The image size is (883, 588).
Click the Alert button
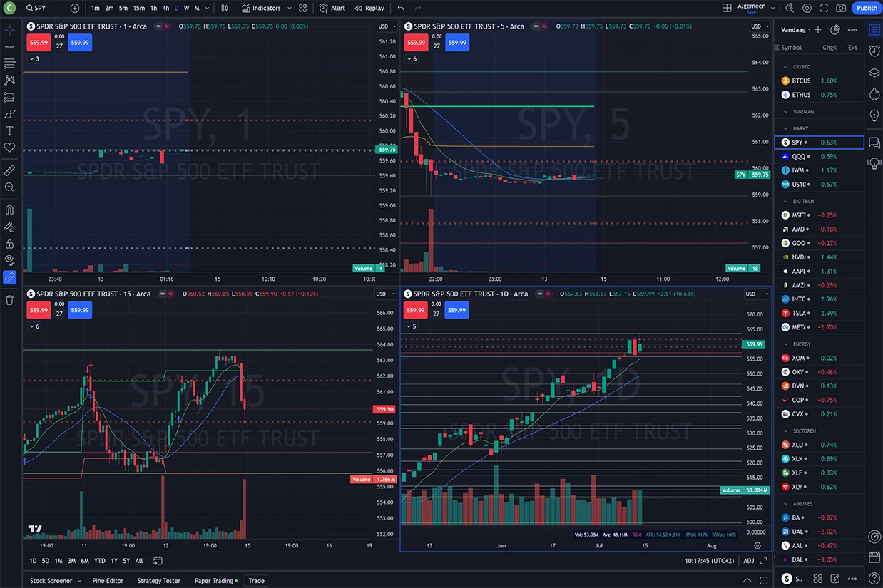pos(332,8)
